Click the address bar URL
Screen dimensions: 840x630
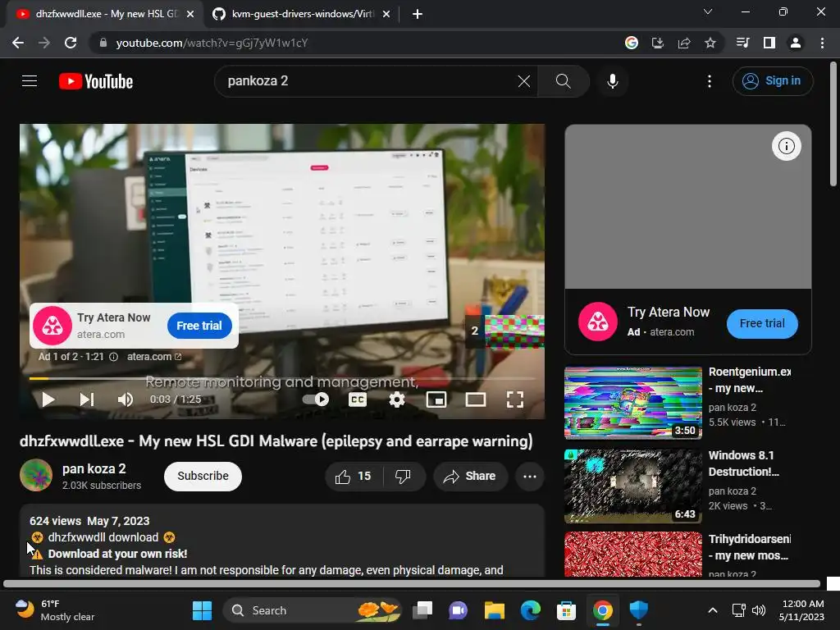pos(212,43)
